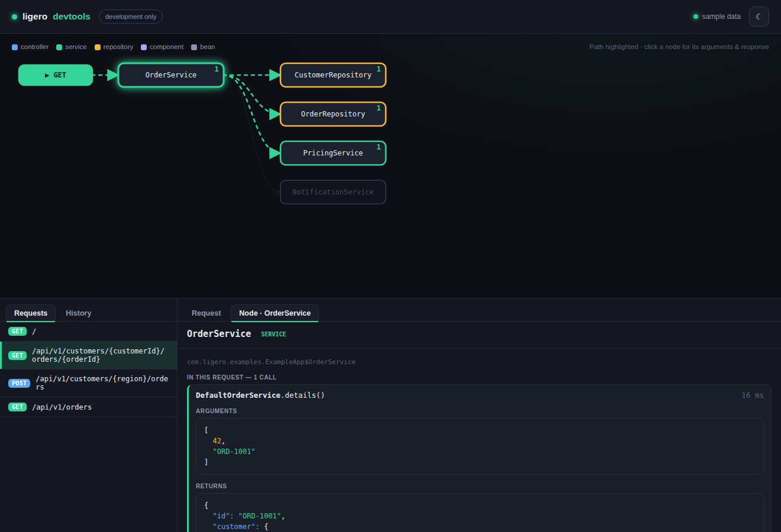Select the CustomerRepository graph node
Viewport: 781px width, 532px height.
(333, 75)
